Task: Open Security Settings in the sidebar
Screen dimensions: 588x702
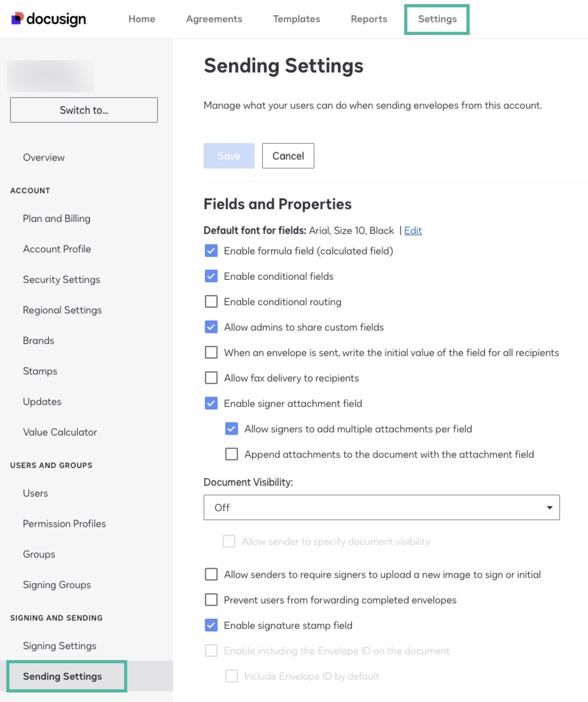Action: click(61, 279)
